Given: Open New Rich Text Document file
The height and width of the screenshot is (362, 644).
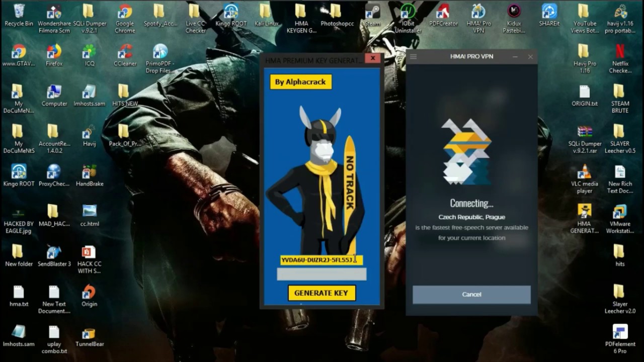Looking at the screenshot, I should pyautogui.click(x=620, y=179).
